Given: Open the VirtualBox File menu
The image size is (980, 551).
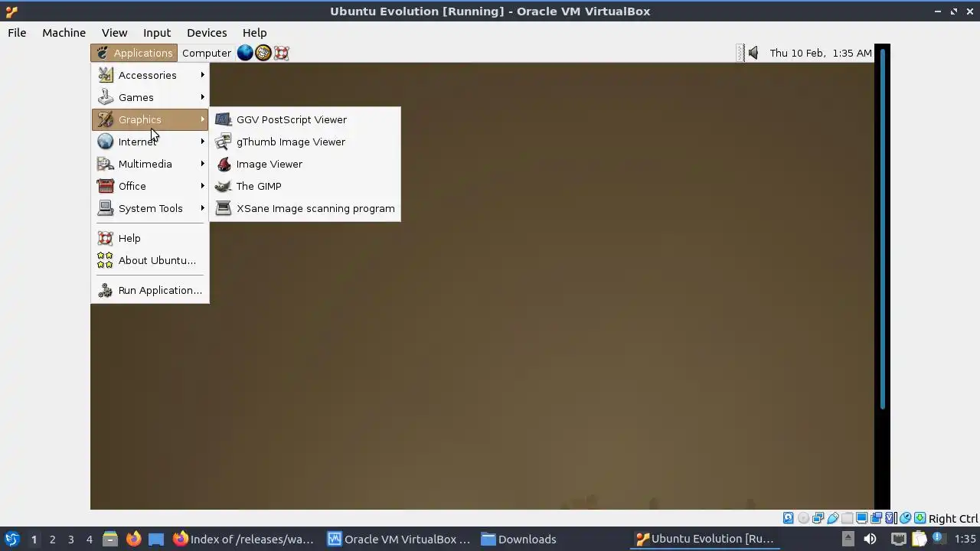Looking at the screenshot, I should click(17, 33).
